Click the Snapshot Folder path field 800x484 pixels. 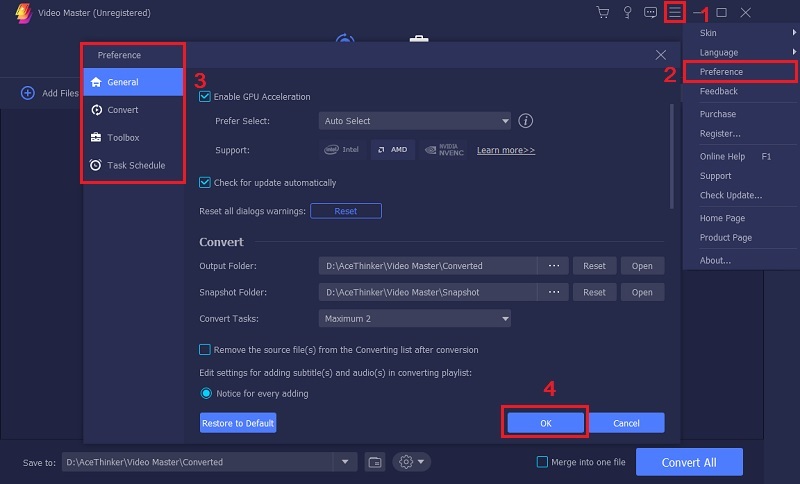pos(428,292)
